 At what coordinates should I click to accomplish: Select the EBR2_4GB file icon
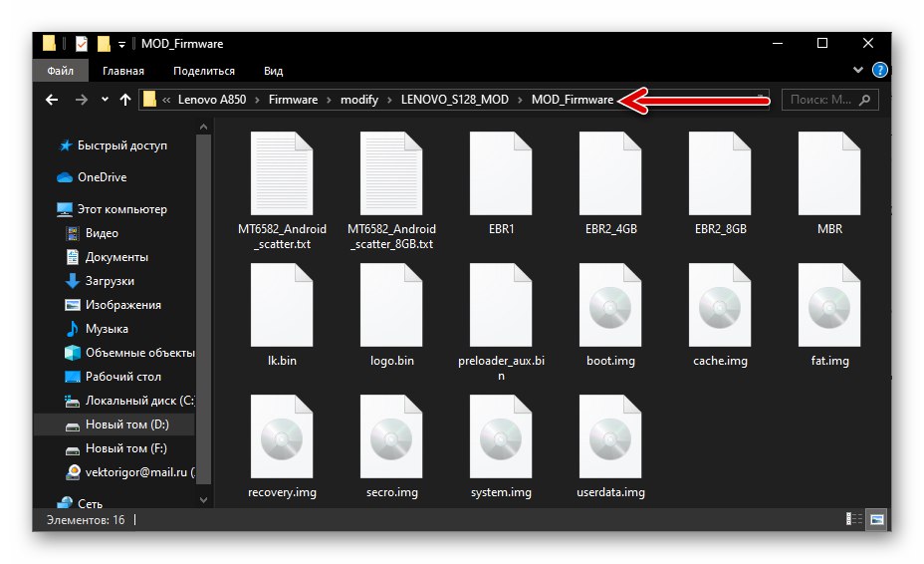pyautogui.click(x=610, y=173)
